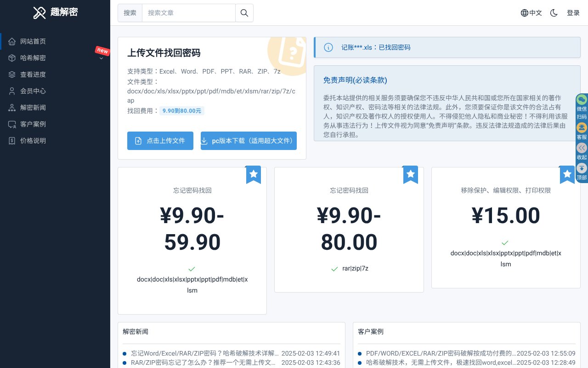Select the 网站首页 home icon in sidebar
The width and height of the screenshot is (588, 368).
tap(13, 41)
